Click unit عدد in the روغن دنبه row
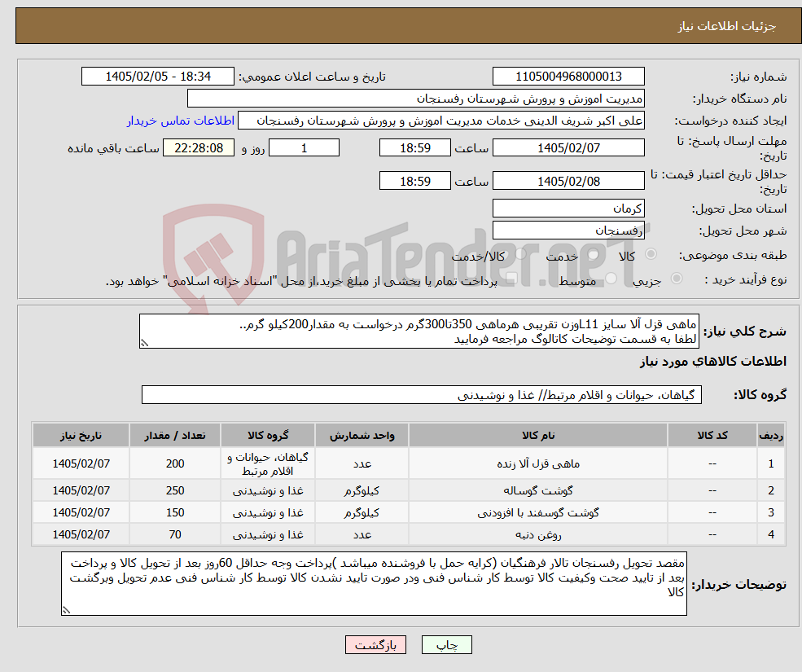The image size is (802, 672). pos(362,534)
